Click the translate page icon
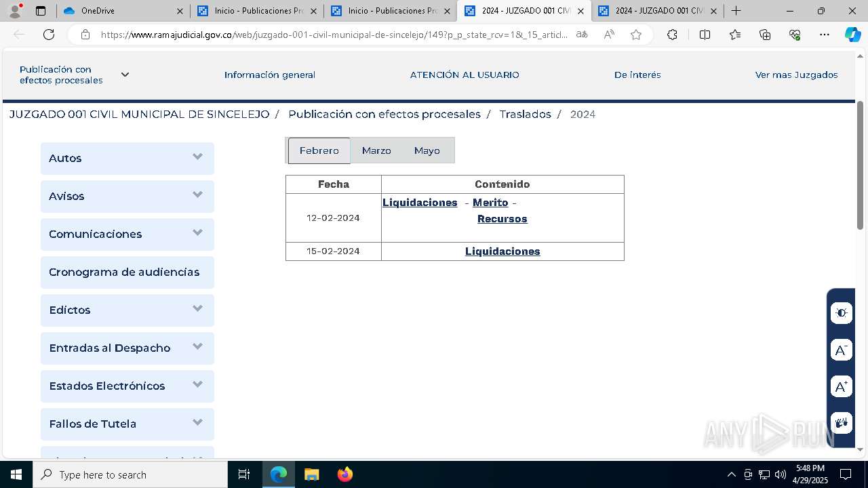This screenshot has height=488, width=868. [x=582, y=35]
